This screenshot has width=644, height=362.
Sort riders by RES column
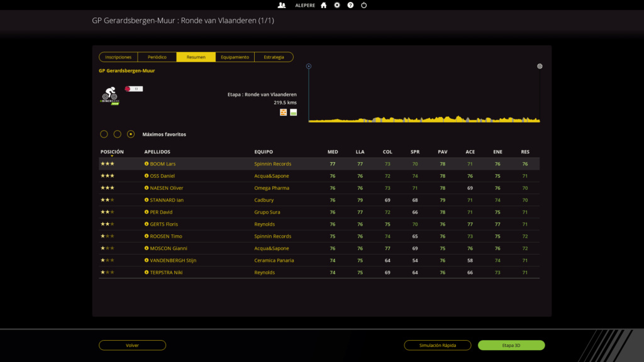(525, 152)
